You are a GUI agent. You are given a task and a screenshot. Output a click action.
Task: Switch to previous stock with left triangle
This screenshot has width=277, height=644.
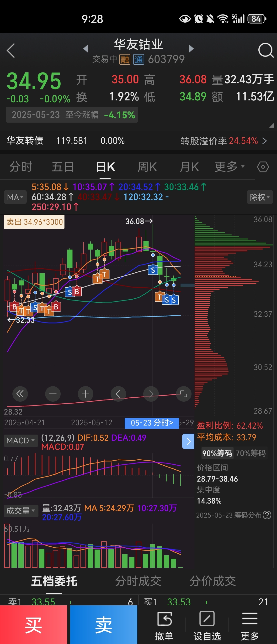click(86, 48)
